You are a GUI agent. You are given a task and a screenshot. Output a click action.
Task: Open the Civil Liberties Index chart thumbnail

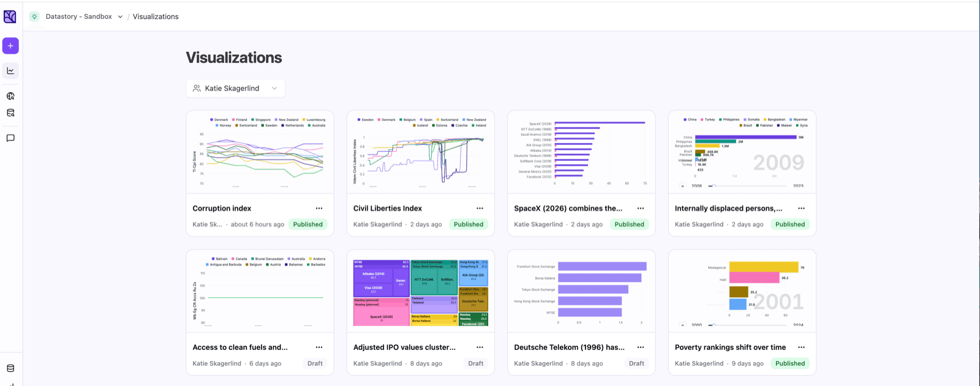point(421,152)
